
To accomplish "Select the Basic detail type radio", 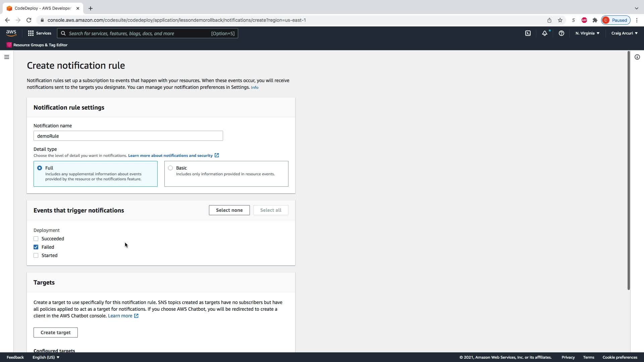I will (x=170, y=168).
